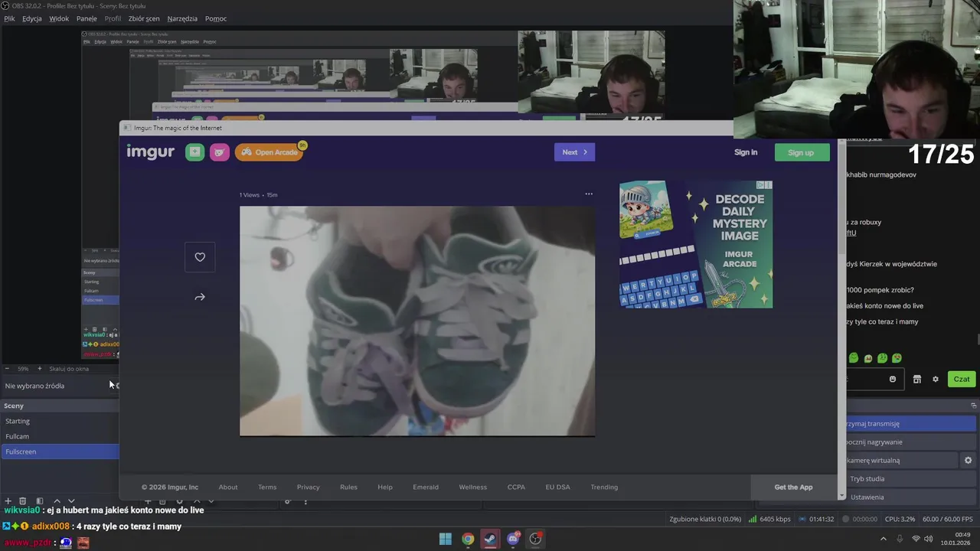Select the Fullcam scene
980x551 pixels.
(x=60, y=436)
